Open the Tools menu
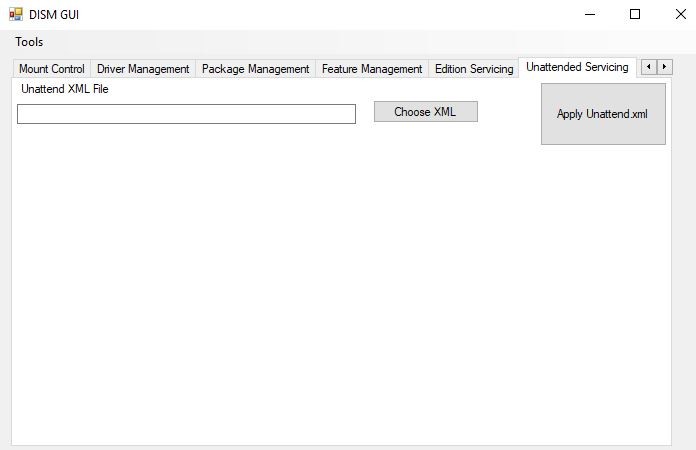Viewport: 696px width, 450px height. [x=29, y=42]
